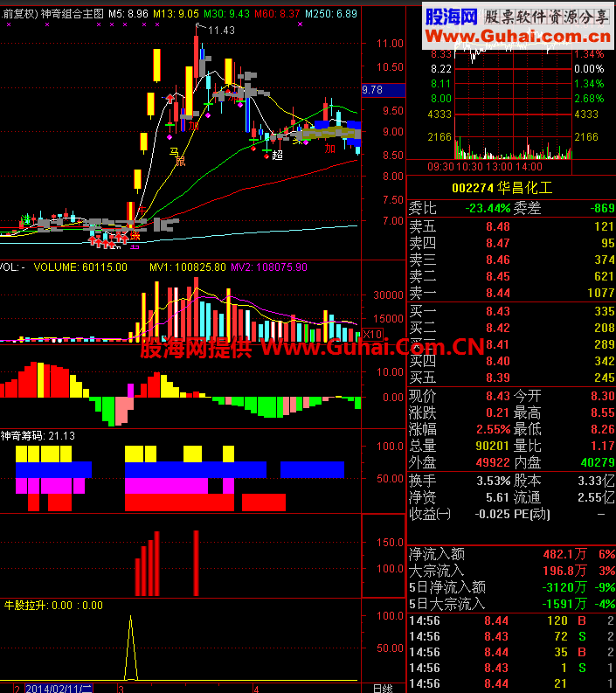Click the M60: 8.37 moving average label
616x693 pixels.
[x=277, y=14]
